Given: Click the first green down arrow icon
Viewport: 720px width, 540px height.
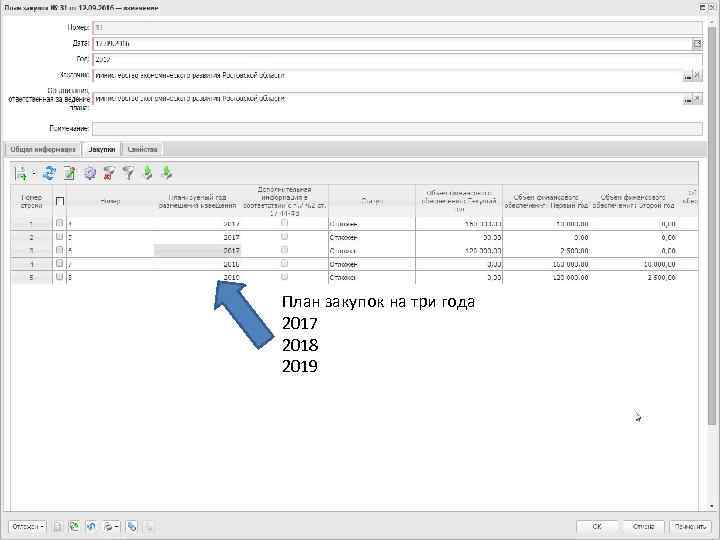Looking at the screenshot, I should 148,174.
